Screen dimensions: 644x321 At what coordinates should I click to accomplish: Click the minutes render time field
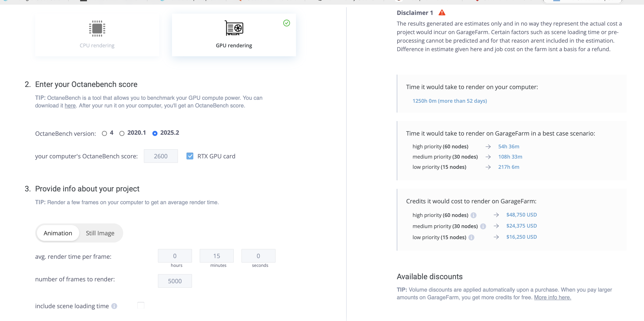(x=217, y=256)
